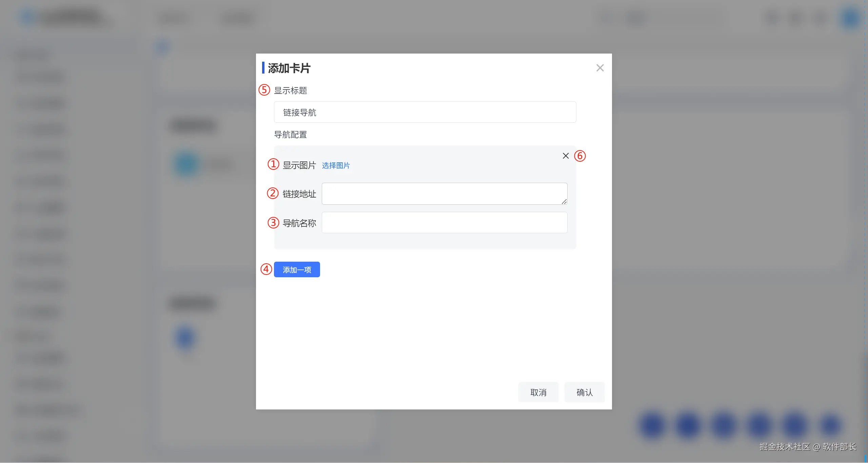The image size is (868, 463).
Task: Click the 显示图片 field label
Action: tap(299, 165)
